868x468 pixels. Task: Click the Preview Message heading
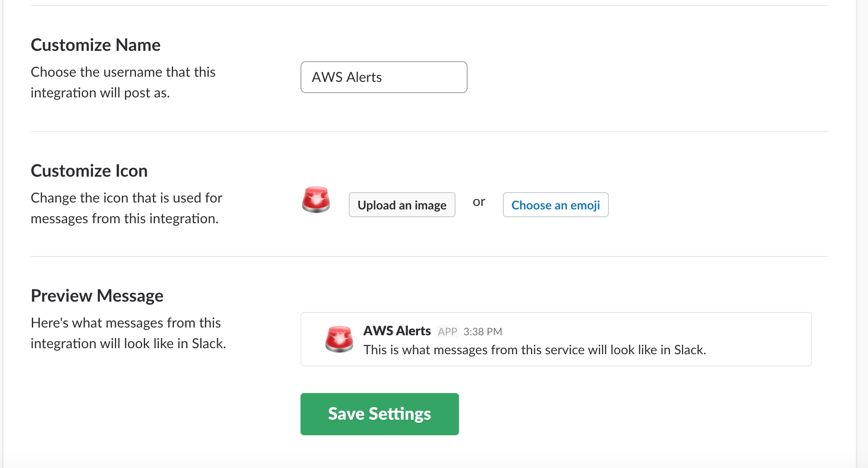[97, 296]
